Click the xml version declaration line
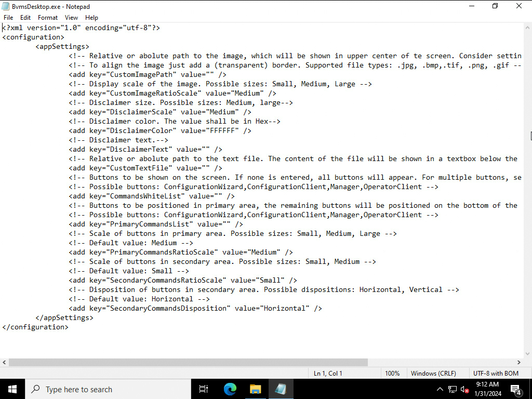This screenshot has height=399, width=532. coord(81,28)
